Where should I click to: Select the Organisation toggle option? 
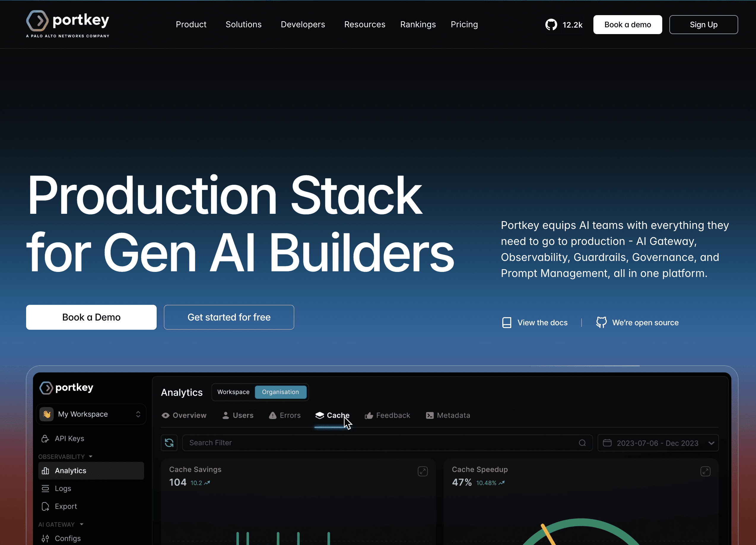(x=280, y=392)
